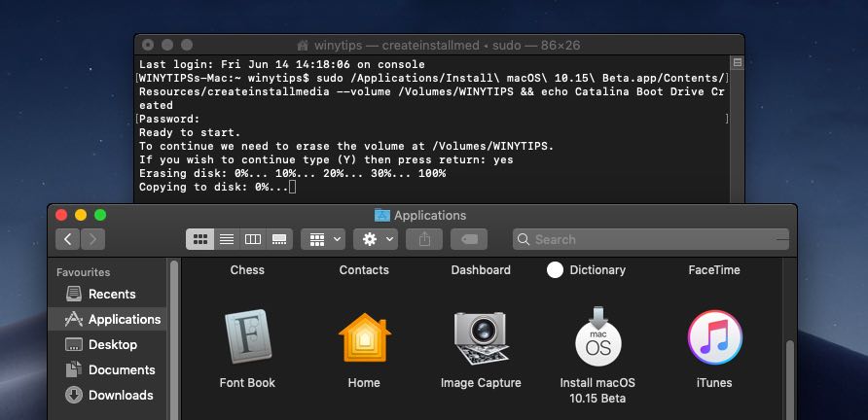Click the Dashboard app label
Viewport: 868px width, 420px height.
(481, 270)
